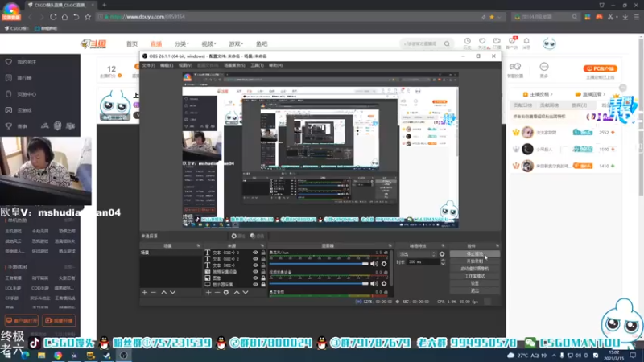Click the orange PC客户端 button
Viewport: 644px width, 362px height.
[x=601, y=68]
